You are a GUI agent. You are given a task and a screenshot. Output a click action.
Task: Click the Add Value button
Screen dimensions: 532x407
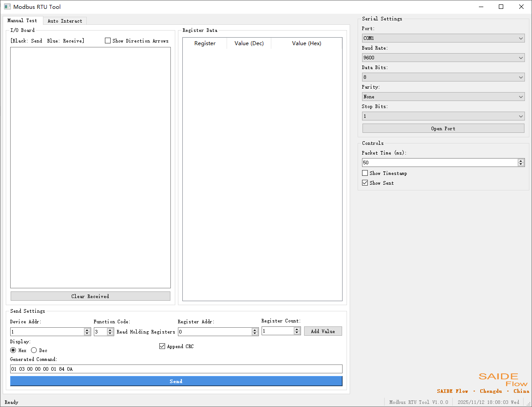pyautogui.click(x=323, y=331)
